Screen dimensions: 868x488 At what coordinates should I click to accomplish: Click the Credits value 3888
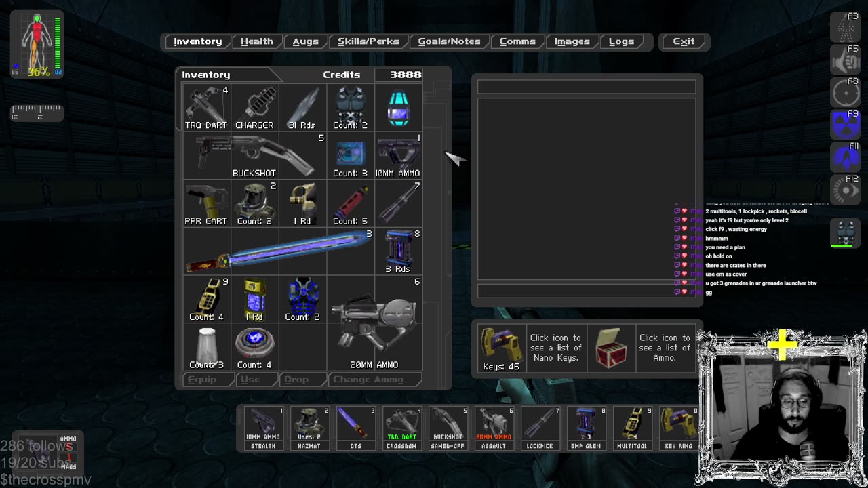(x=406, y=75)
